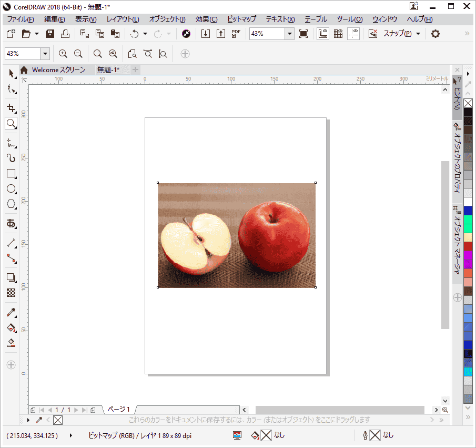Click the new document plus tab button
The width and height of the screenshot is (476, 448).
click(135, 69)
